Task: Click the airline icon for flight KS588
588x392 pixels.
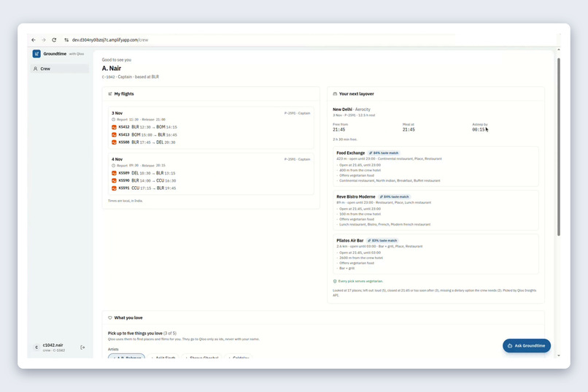Action: [x=114, y=142]
